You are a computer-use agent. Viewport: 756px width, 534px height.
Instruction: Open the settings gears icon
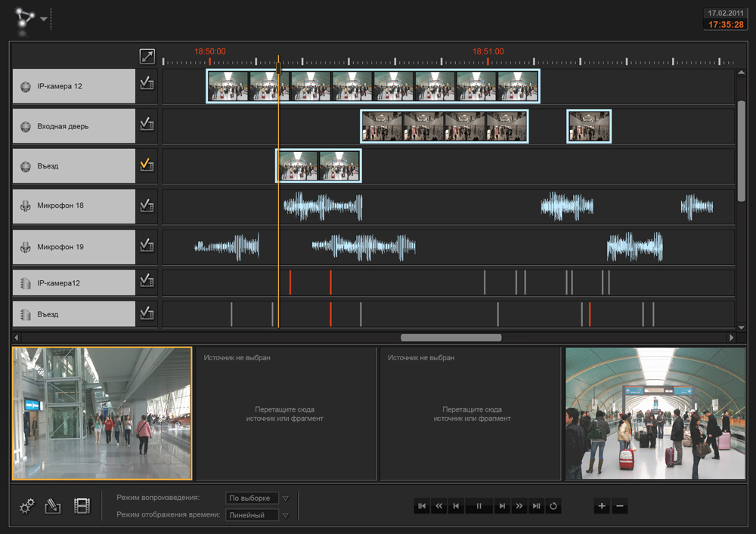(27, 506)
